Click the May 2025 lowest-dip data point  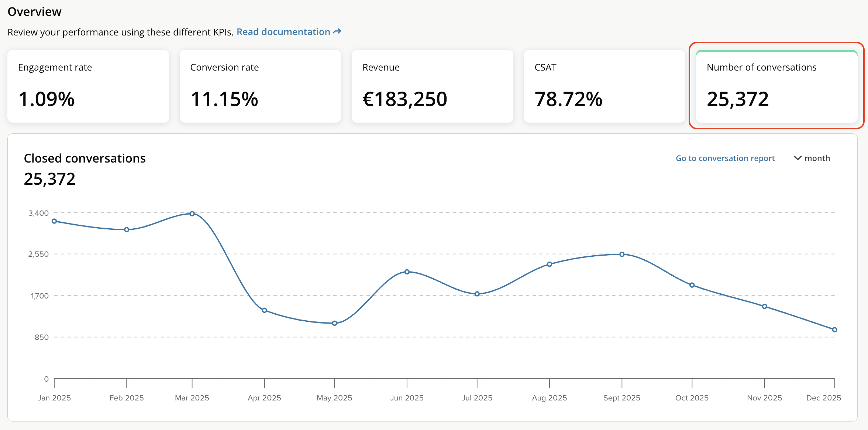click(x=334, y=323)
